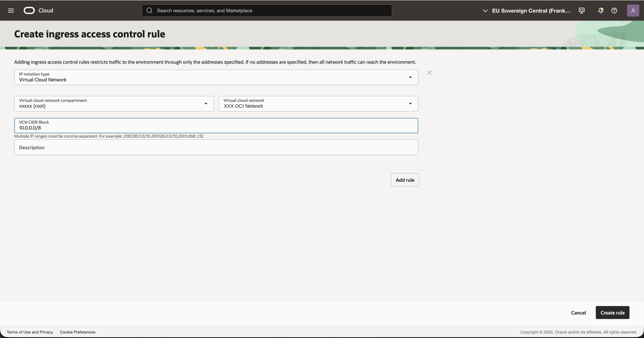
Task: Focus the Search resources, services, and Marketplace field
Action: [267, 10]
